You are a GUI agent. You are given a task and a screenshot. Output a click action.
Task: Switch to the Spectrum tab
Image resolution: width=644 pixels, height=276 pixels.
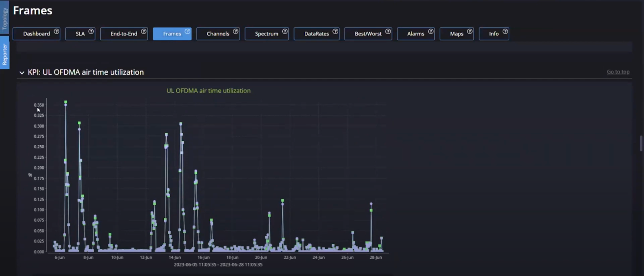(266, 34)
